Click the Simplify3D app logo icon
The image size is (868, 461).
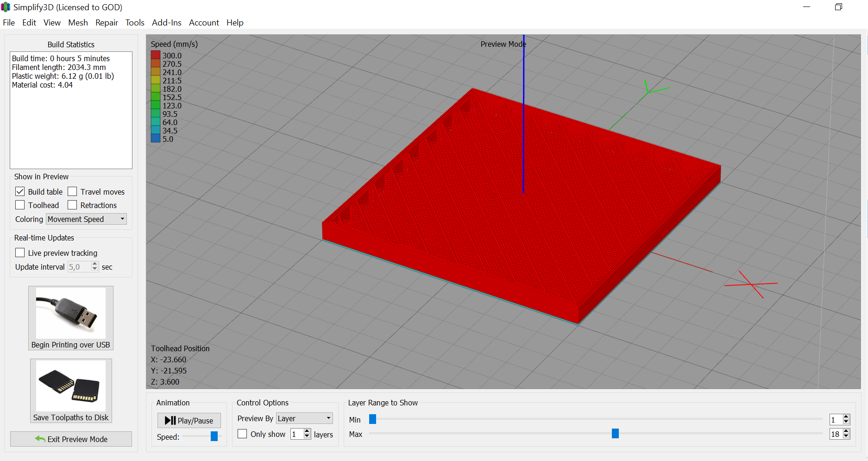pos(6,7)
